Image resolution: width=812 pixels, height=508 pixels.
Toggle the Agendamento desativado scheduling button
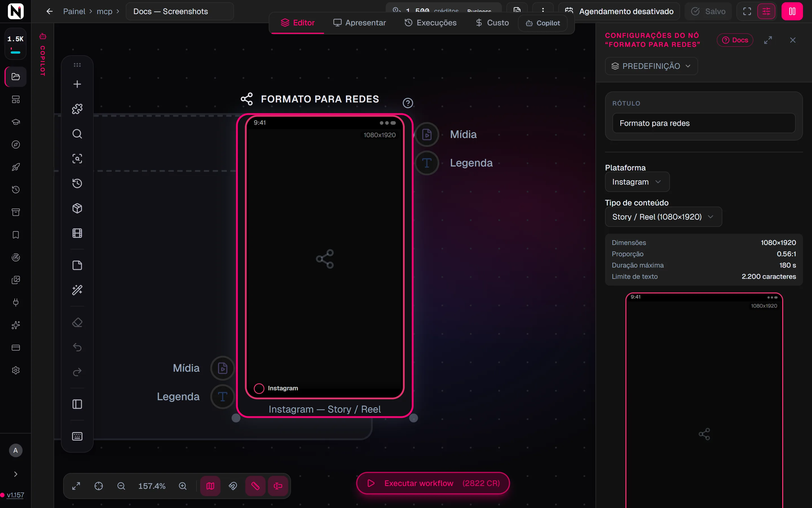(x=619, y=11)
